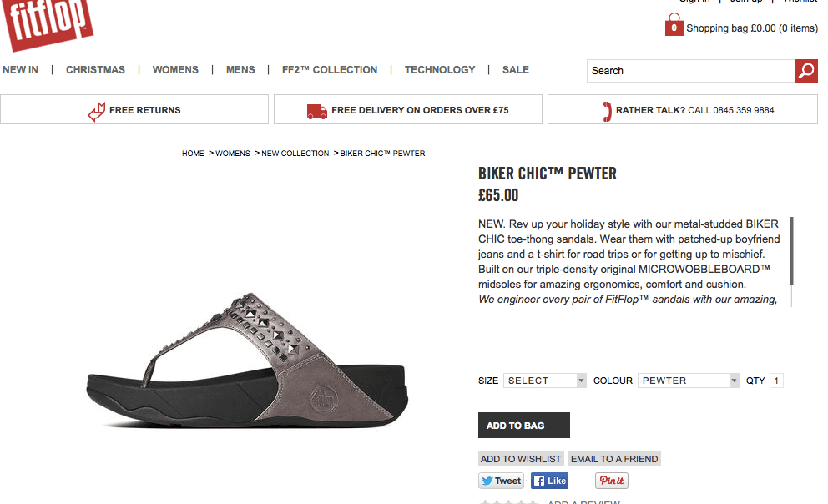828x504 pixels.
Task: Open the Sale menu item
Action: point(516,70)
